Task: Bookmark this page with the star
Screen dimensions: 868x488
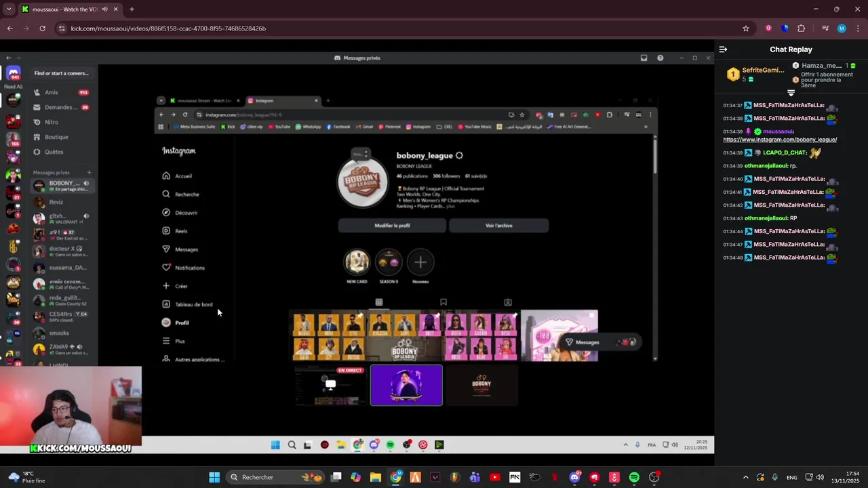Action: (746, 28)
